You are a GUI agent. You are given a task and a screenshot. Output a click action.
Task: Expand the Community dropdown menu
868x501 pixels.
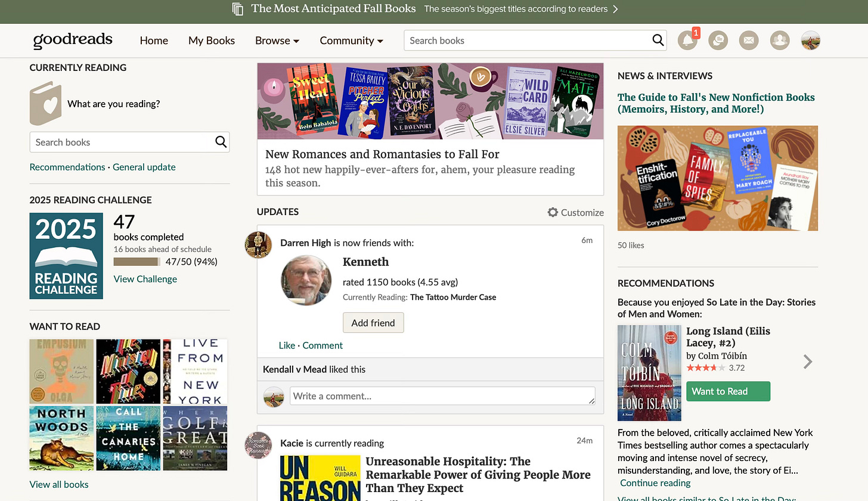[352, 41]
